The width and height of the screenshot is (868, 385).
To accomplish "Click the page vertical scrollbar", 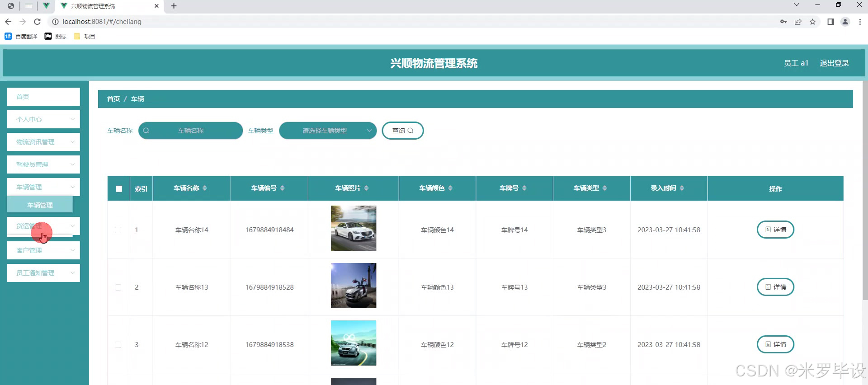I will (865, 190).
